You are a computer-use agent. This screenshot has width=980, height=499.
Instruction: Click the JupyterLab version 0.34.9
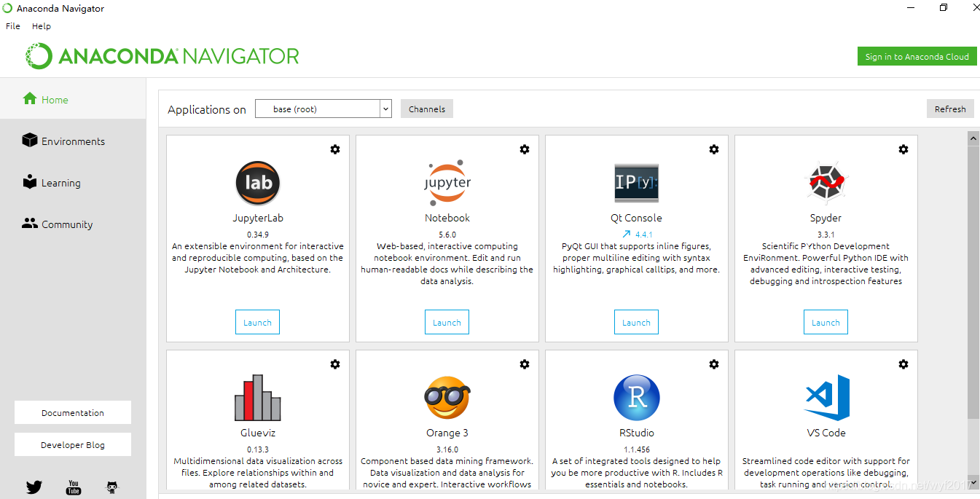(258, 235)
